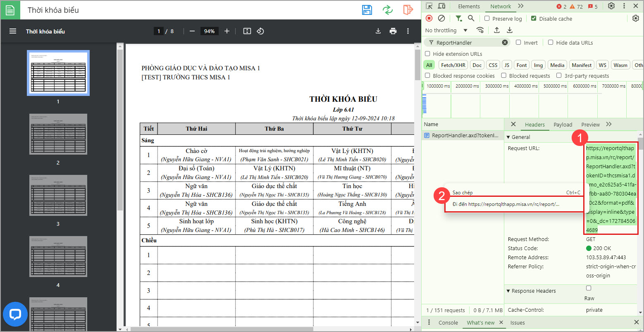Open the No throttling dropdown
Image resolution: width=644 pixels, height=332 pixels.
tap(446, 30)
